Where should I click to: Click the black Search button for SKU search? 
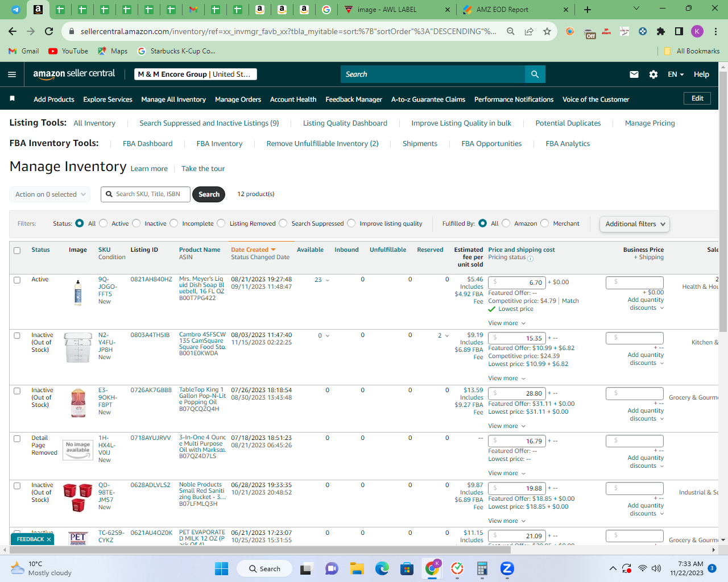point(209,194)
